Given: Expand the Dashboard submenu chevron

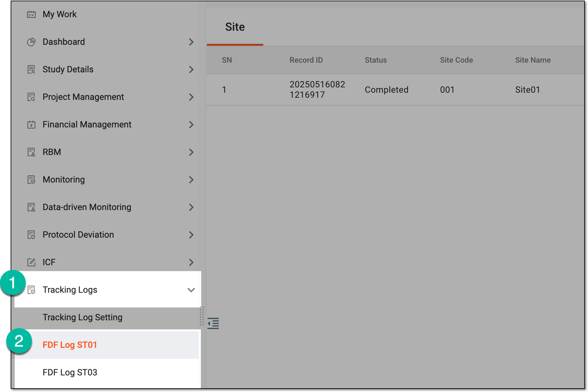Looking at the screenshot, I should (191, 42).
